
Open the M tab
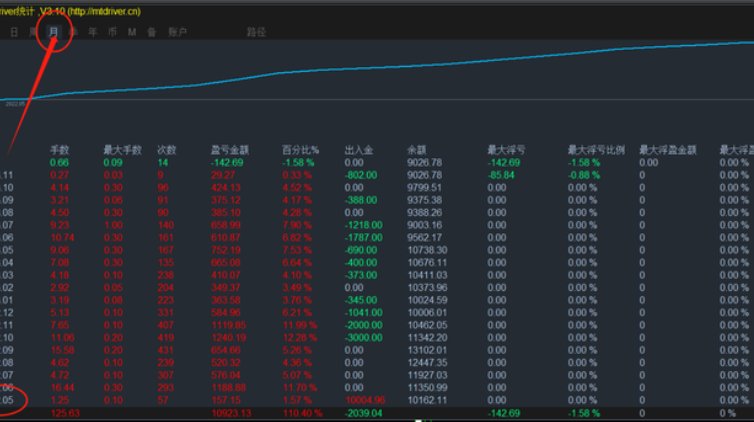pyautogui.click(x=132, y=32)
